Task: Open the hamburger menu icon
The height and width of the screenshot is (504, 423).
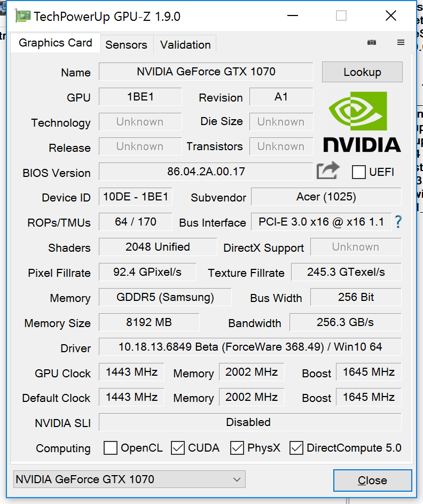Action: [x=401, y=43]
